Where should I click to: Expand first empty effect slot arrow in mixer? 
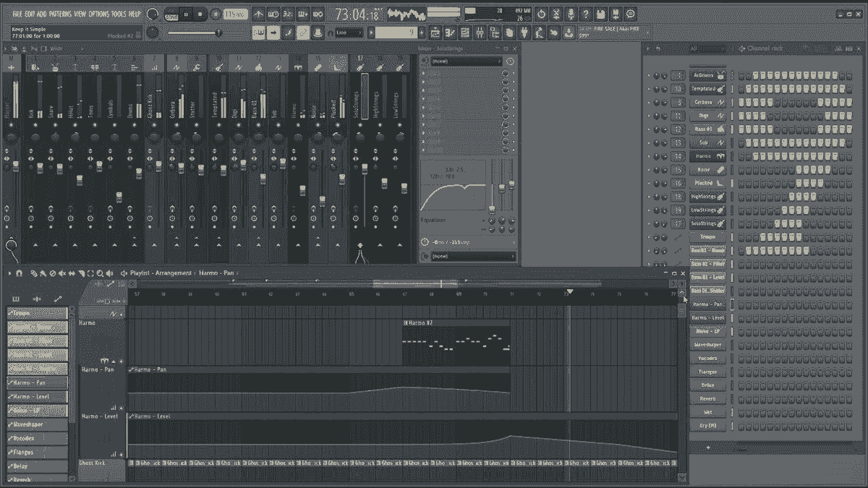tap(423, 73)
